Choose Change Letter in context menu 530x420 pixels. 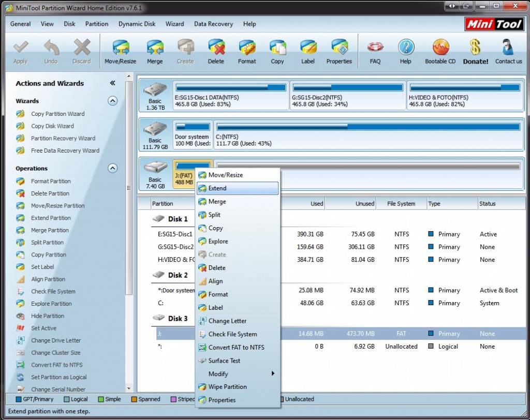[x=238, y=321]
